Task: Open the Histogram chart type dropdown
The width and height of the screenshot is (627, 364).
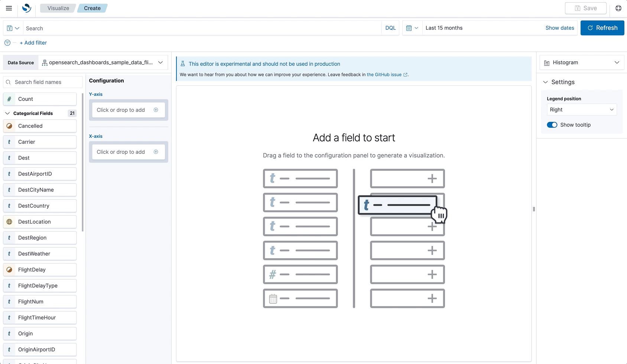Action: 582,62
